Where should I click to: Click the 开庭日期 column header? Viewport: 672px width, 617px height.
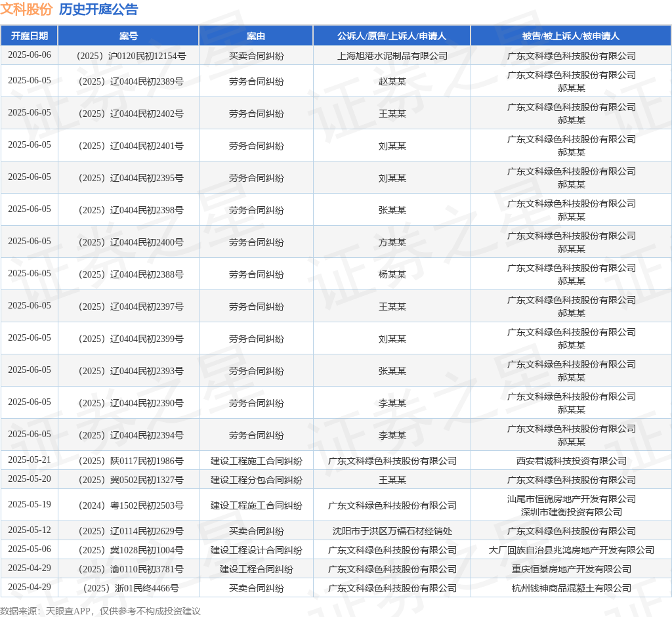coord(29,36)
